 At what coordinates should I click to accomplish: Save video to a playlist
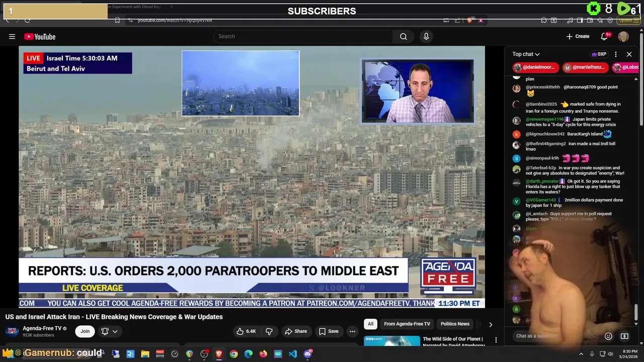329,331
